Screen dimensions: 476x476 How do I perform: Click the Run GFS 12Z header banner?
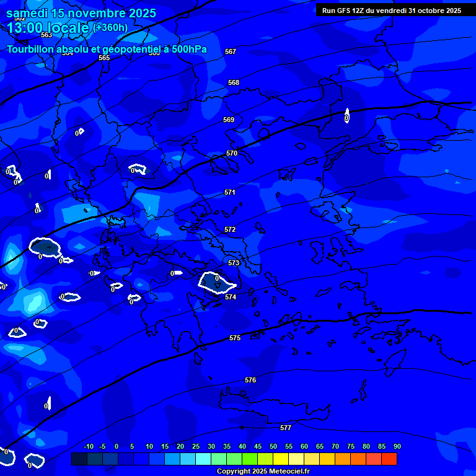tap(391, 11)
